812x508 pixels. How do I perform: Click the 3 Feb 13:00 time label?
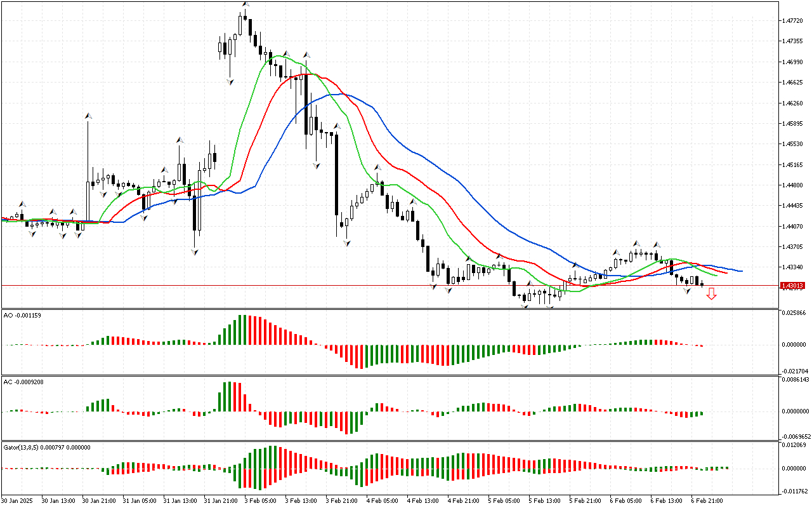coord(301,501)
